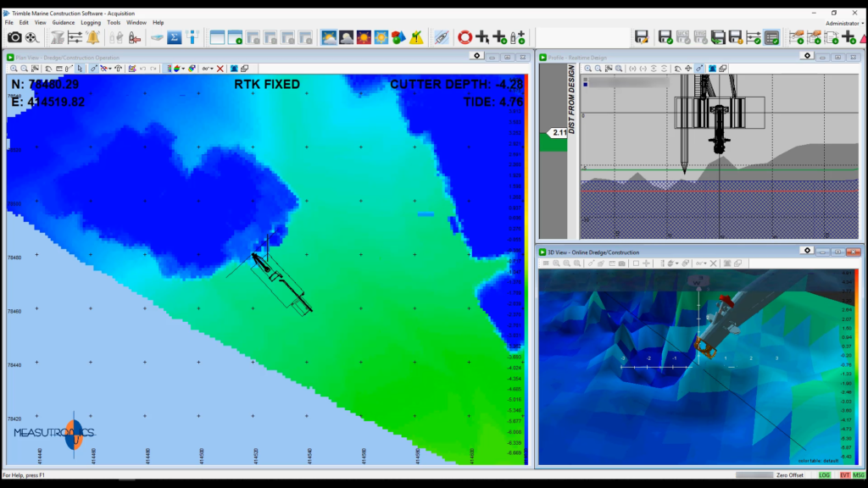Open the color fill dropdown in Plan View toolbar
This screenshot has height=488, width=868.
pos(180,68)
